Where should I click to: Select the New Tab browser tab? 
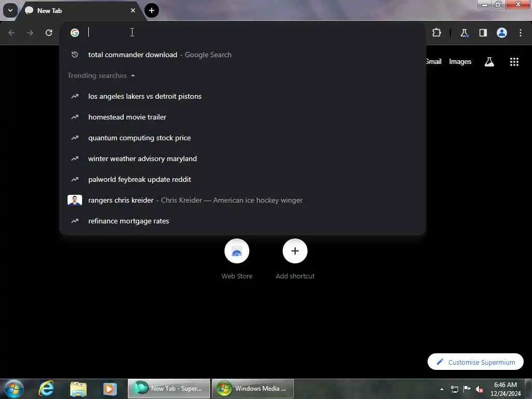click(x=81, y=10)
